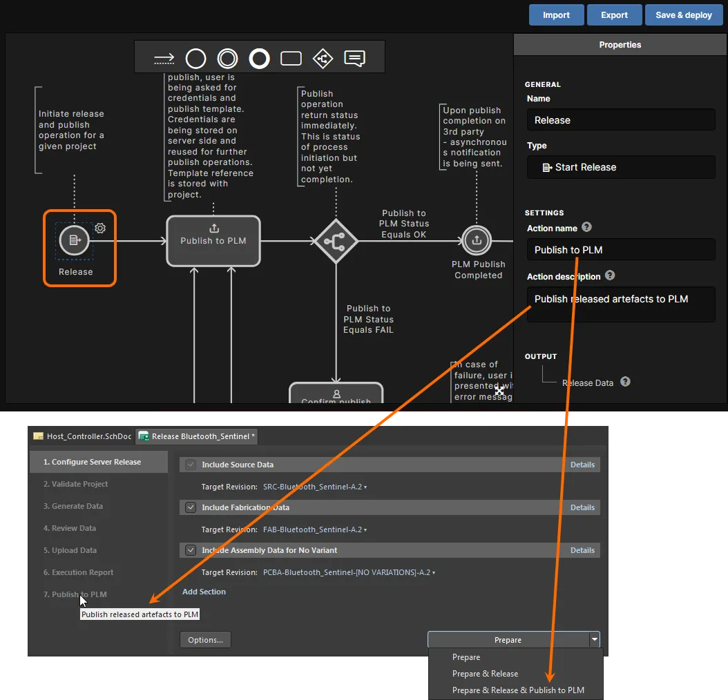Select the start event circle tool

tap(195, 58)
